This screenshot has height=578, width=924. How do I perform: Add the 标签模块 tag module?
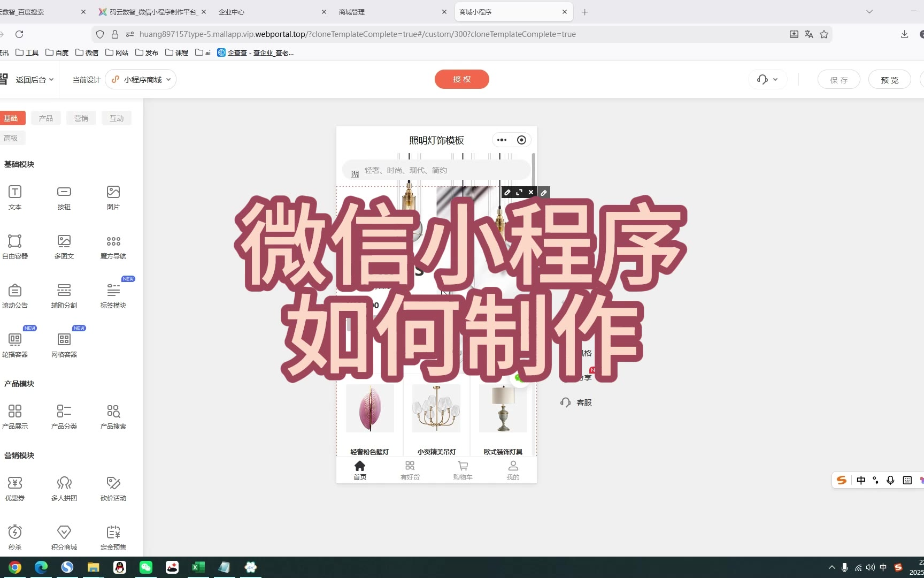pyautogui.click(x=113, y=295)
